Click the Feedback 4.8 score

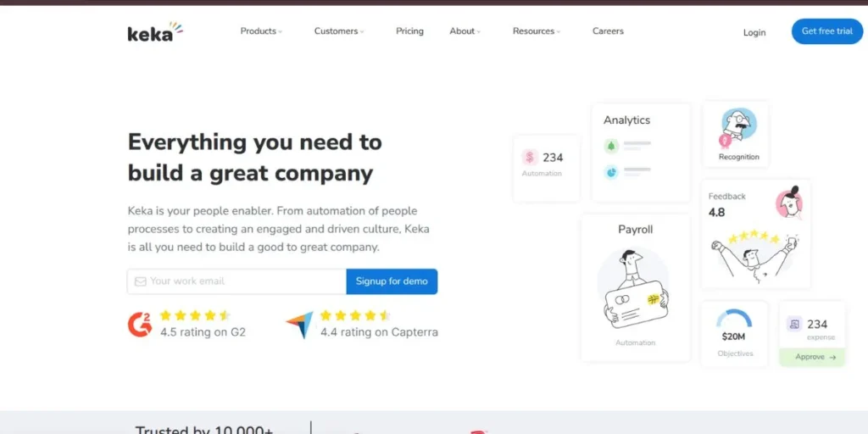tap(716, 212)
